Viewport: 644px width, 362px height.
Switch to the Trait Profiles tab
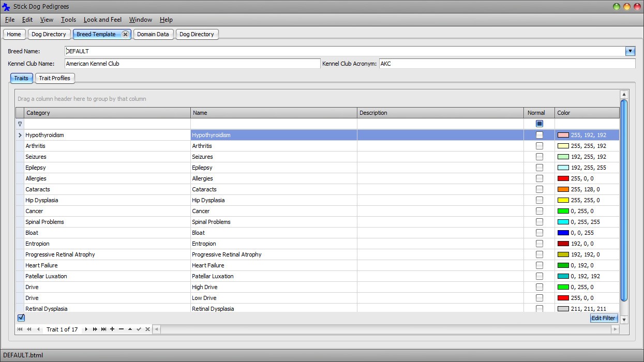point(55,78)
